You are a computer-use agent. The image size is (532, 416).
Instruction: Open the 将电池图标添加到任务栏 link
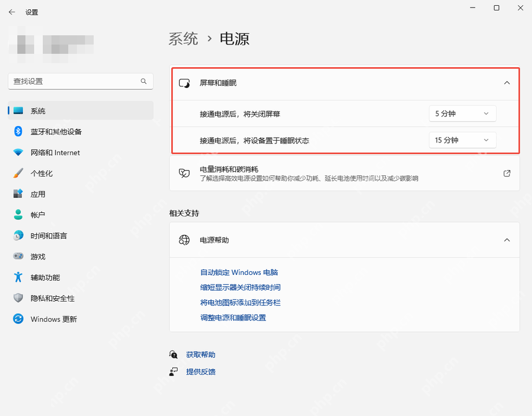(241, 303)
